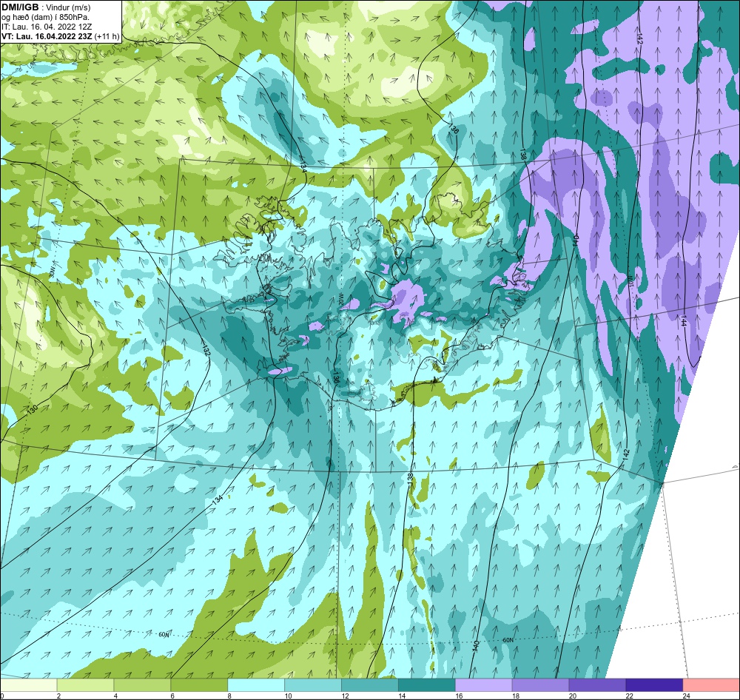The width and height of the screenshot is (740, 700).
Task: Click the legend scale value 12
Action: (345, 696)
